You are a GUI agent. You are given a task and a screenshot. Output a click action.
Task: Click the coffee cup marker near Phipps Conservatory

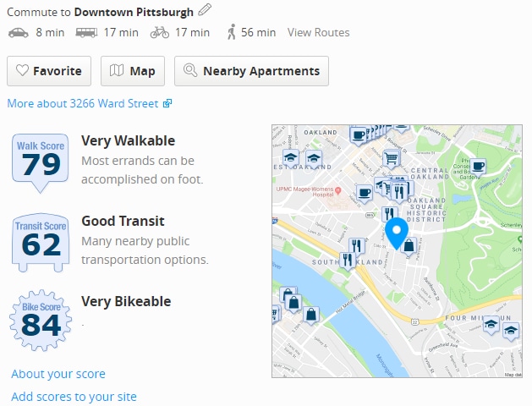478,167
